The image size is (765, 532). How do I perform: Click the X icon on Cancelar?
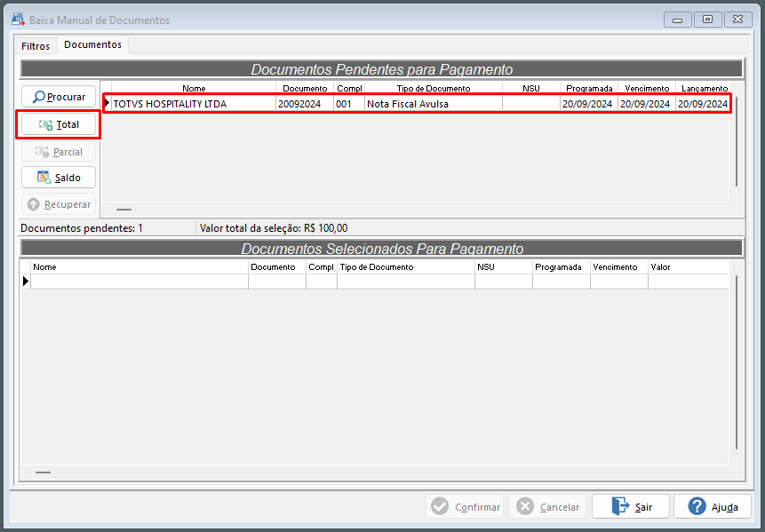(x=525, y=506)
